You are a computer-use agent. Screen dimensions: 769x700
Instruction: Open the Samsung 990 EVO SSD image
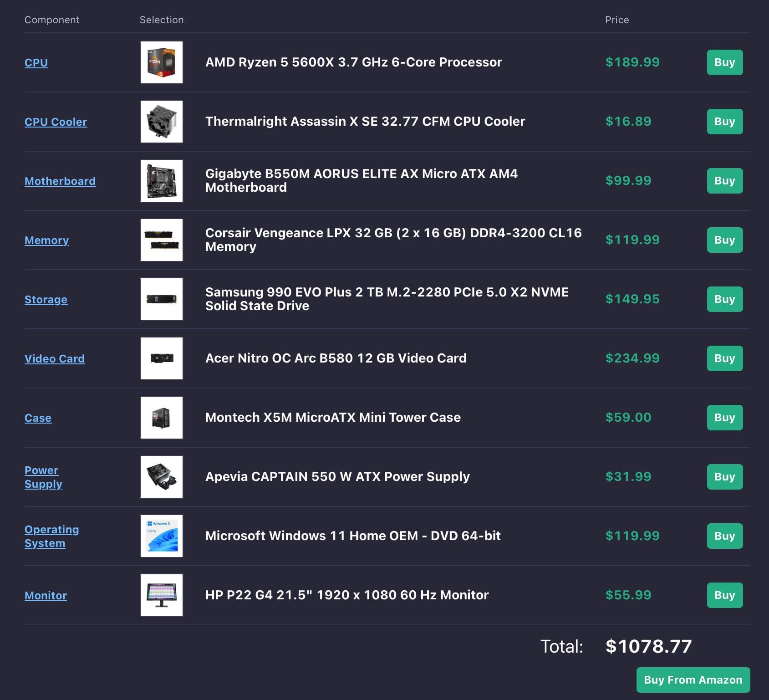click(x=161, y=299)
